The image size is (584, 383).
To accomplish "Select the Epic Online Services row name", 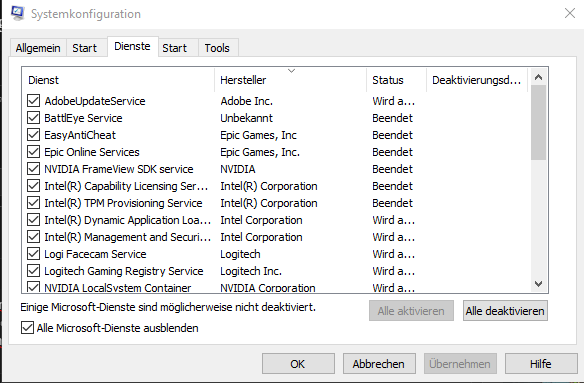I will coord(92,152).
